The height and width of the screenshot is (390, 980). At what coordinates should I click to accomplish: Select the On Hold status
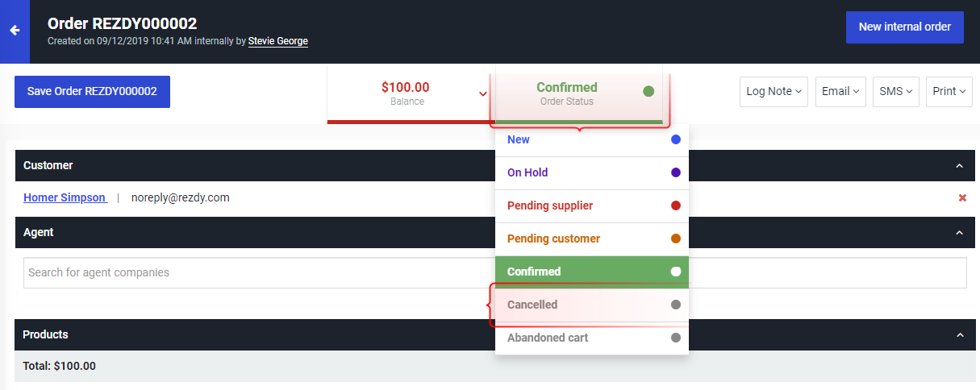(592, 172)
